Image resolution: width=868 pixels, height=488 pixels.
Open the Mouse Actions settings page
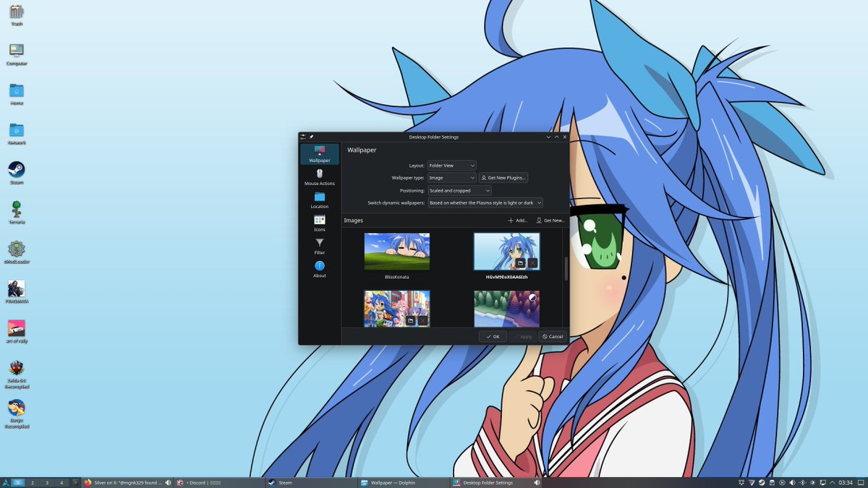point(319,176)
